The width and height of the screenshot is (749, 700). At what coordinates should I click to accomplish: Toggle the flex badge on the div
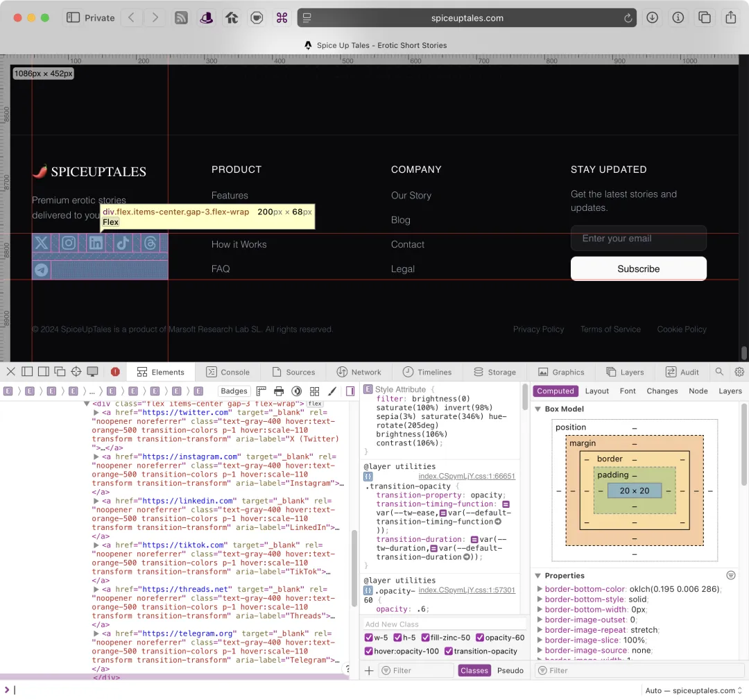click(315, 404)
